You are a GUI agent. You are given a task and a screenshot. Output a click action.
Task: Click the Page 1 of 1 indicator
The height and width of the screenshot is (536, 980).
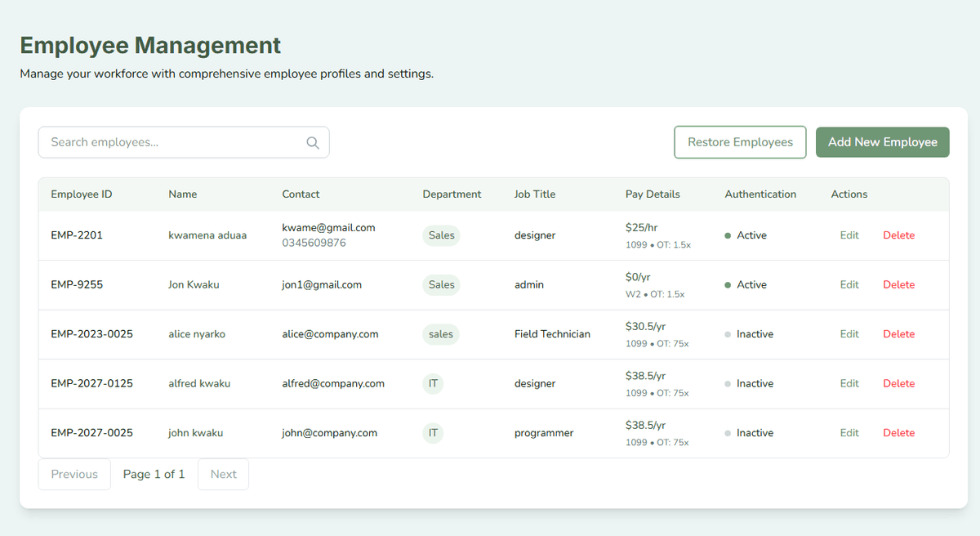[x=154, y=474]
